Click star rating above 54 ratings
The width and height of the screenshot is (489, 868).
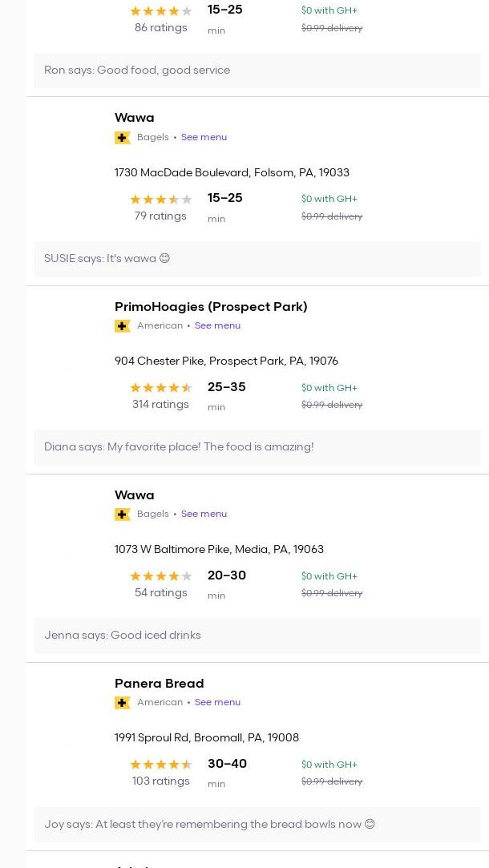coord(160,576)
